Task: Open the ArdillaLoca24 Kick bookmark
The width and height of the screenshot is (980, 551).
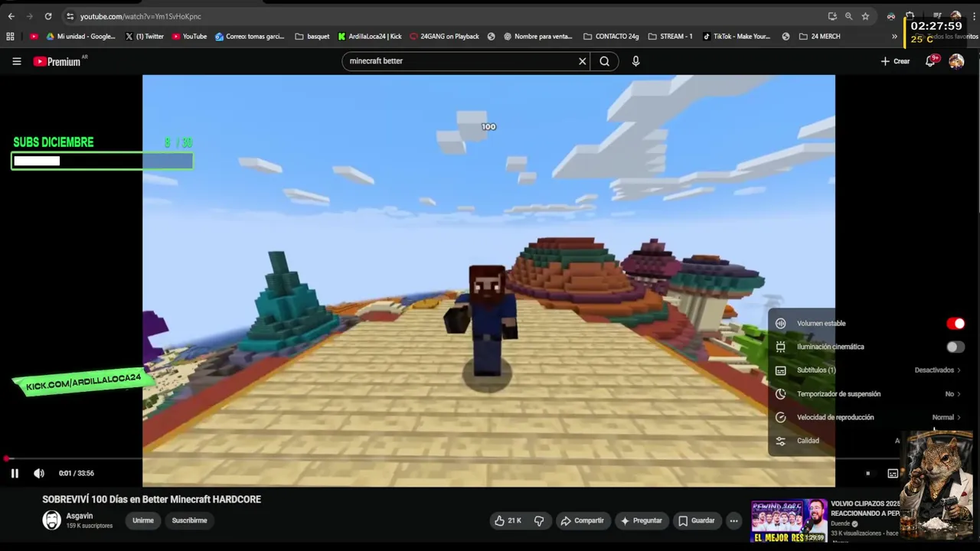Action: tap(369, 36)
